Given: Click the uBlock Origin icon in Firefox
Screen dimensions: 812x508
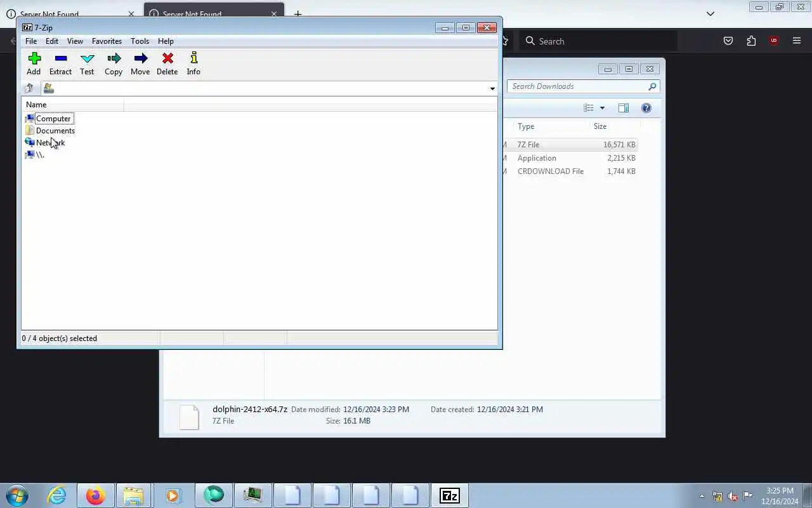Looking at the screenshot, I should (x=773, y=41).
